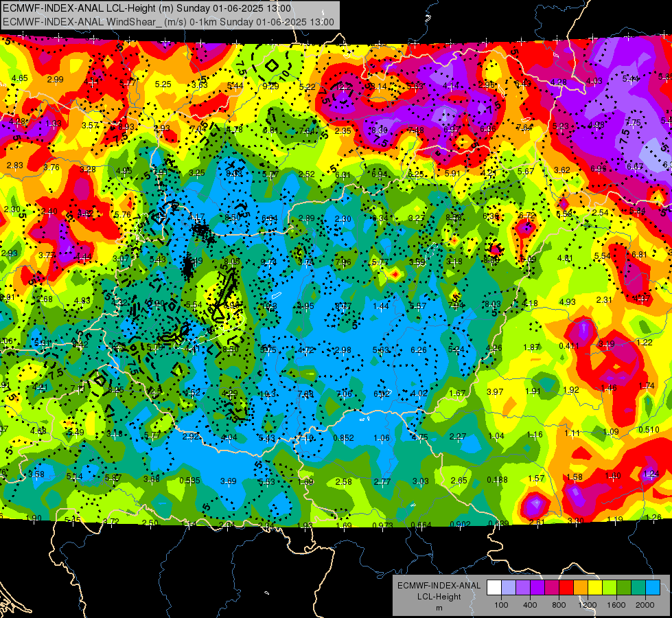Click the legend unit label 'm'
The width and height of the screenshot is (672, 618).
(439, 608)
